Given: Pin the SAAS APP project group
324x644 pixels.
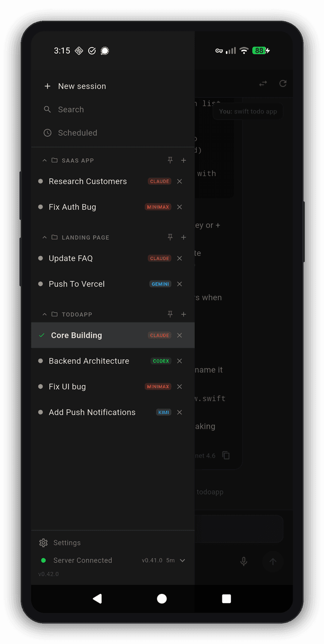Looking at the screenshot, I should coord(170,160).
